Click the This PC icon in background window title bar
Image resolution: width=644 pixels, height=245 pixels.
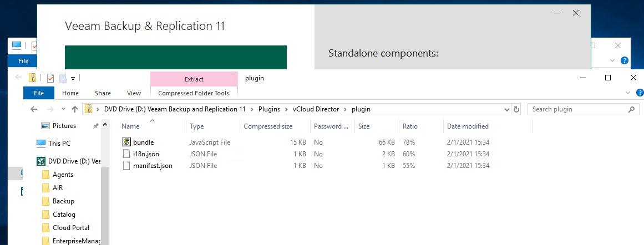[x=17, y=45]
